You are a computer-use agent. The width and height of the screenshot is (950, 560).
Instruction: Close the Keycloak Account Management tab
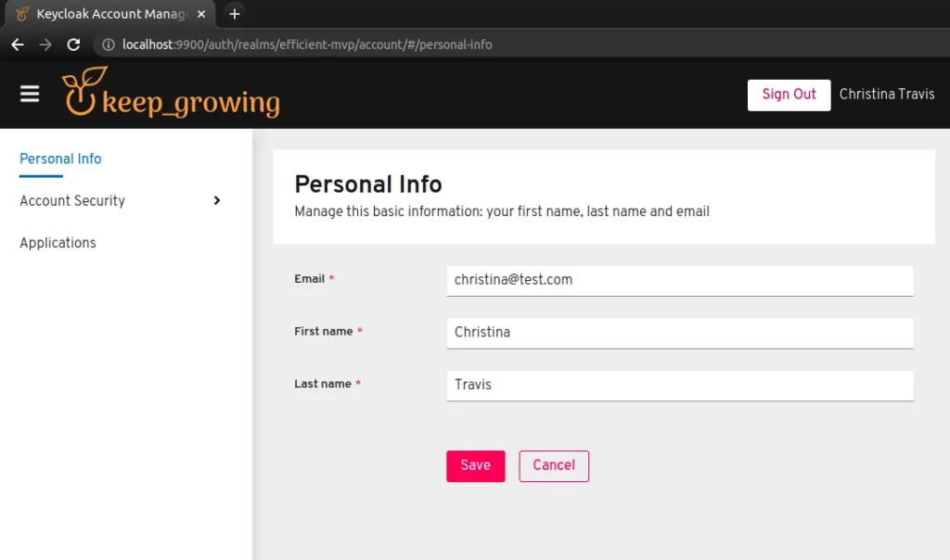pyautogui.click(x=201, y=13)
